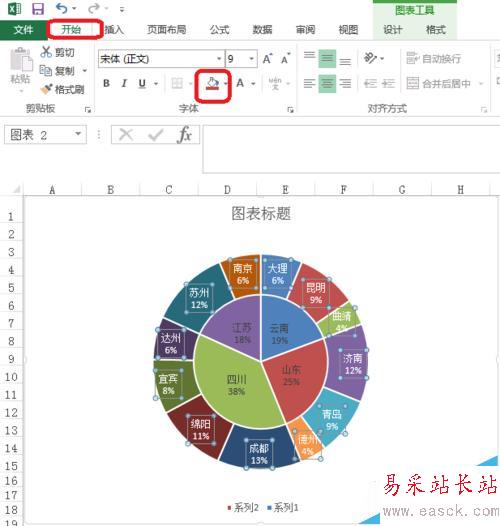
Task: Click the Redo arrow icon
Action: (x=94, y=8)
